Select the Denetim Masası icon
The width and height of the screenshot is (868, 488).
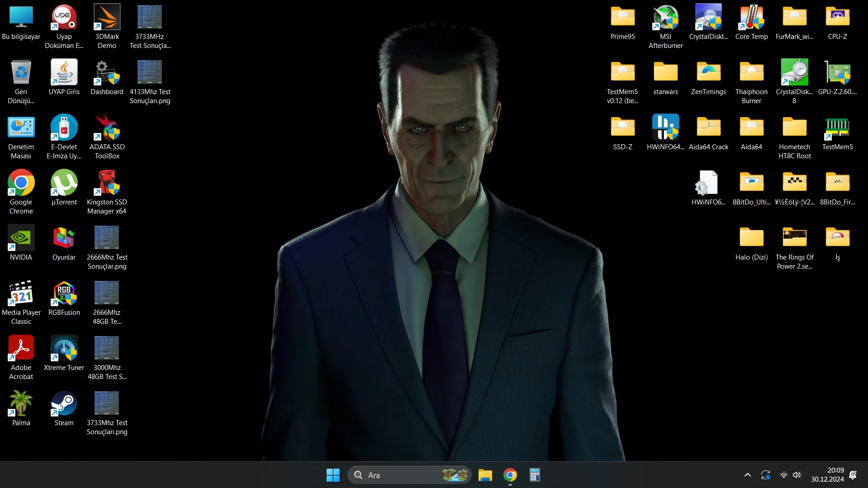[21, 137]
